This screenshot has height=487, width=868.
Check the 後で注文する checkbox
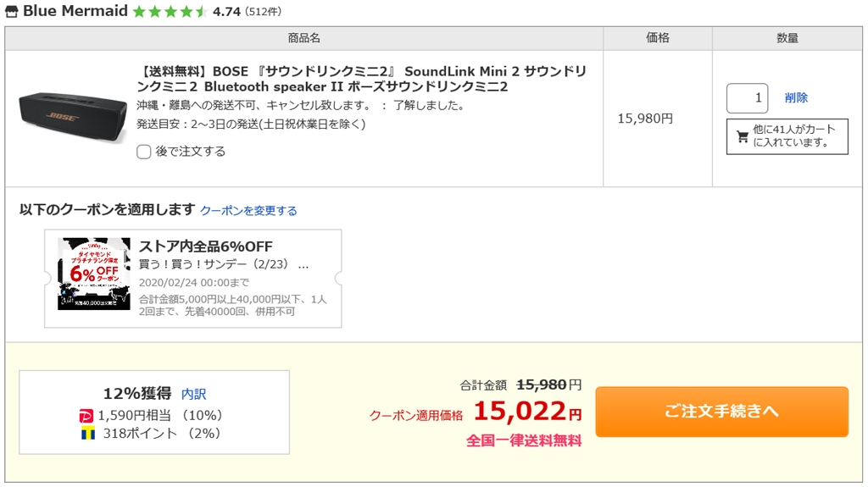(x=144, y=152)
